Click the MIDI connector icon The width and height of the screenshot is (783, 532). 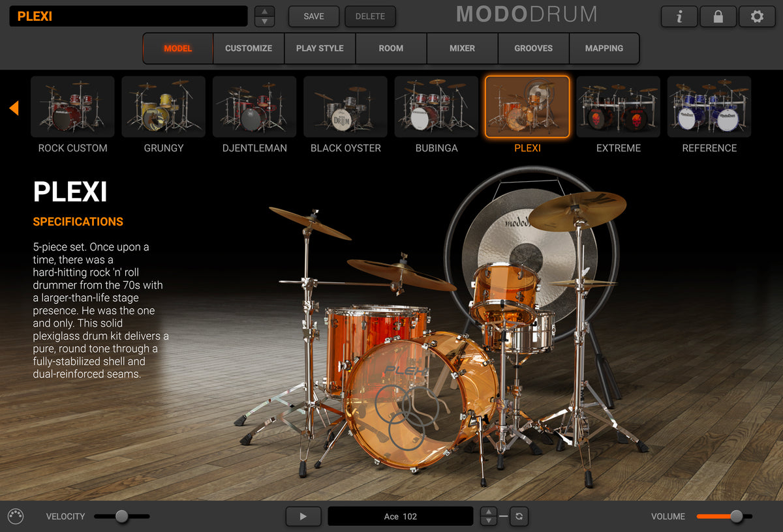pos(16,516)
